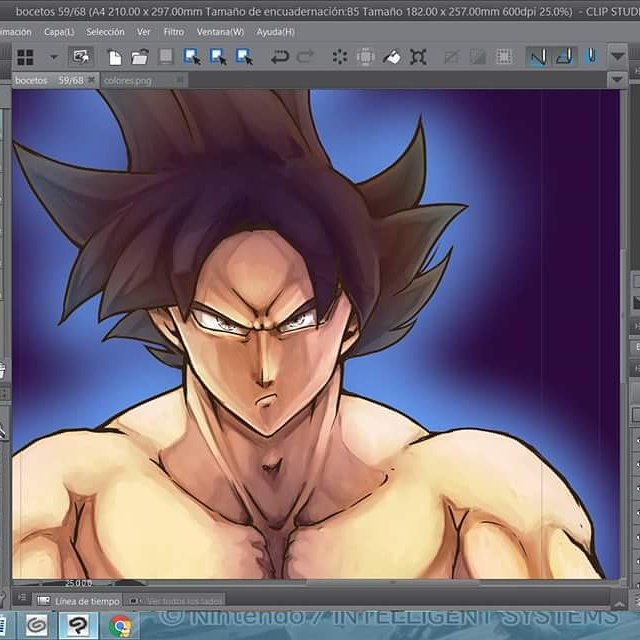640x640 pixels.
Task: Open the Ayuda(H) menu
Action: 276,32
